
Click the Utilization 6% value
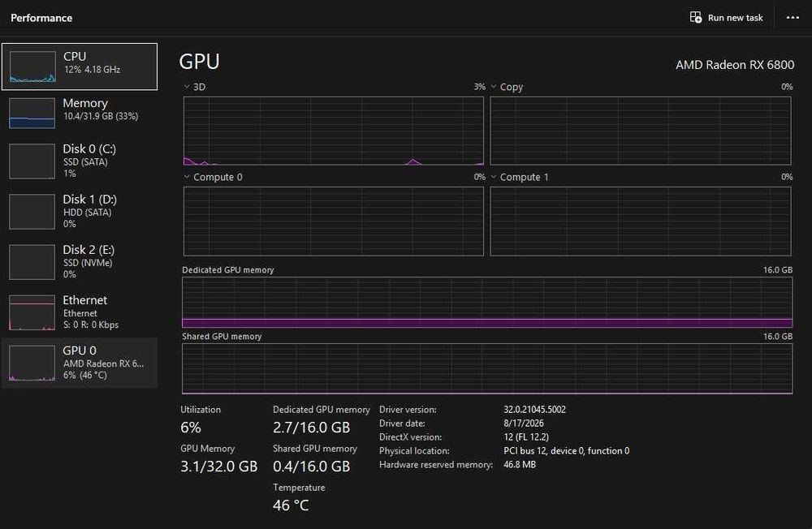[191, 428]
